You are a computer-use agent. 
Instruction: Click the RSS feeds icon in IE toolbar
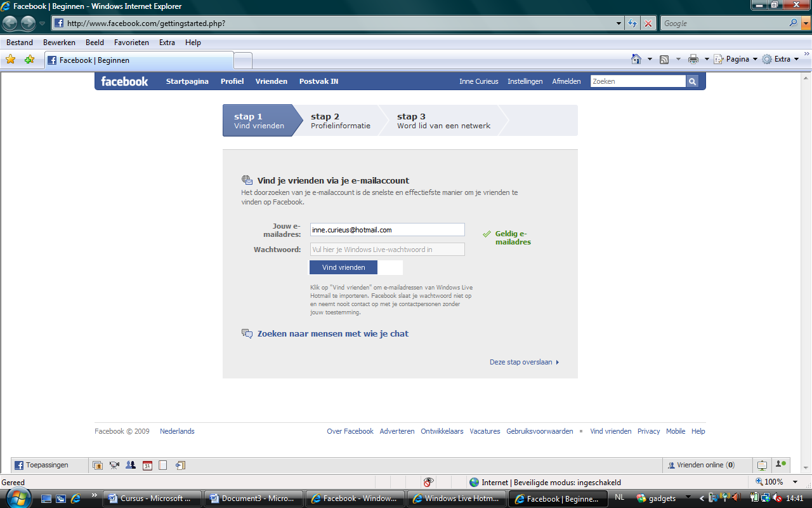(x=664, y=59)
